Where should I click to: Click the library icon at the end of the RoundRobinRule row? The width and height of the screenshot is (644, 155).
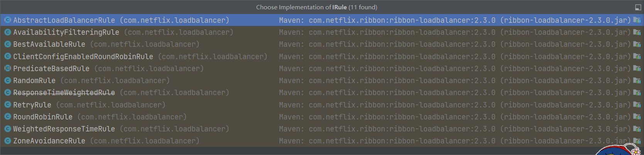637,117
